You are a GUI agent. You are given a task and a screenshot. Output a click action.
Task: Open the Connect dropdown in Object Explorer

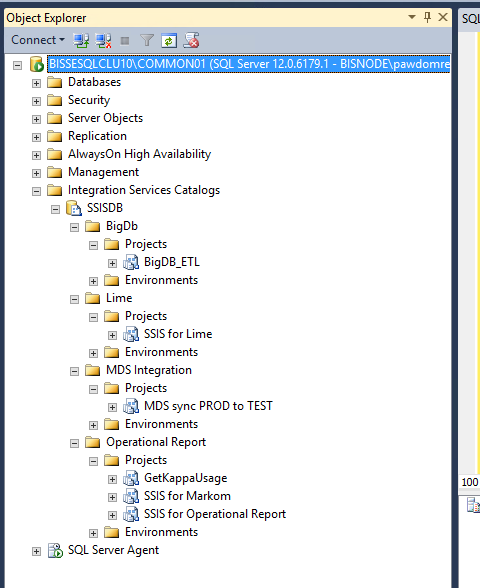coord(38,40)
